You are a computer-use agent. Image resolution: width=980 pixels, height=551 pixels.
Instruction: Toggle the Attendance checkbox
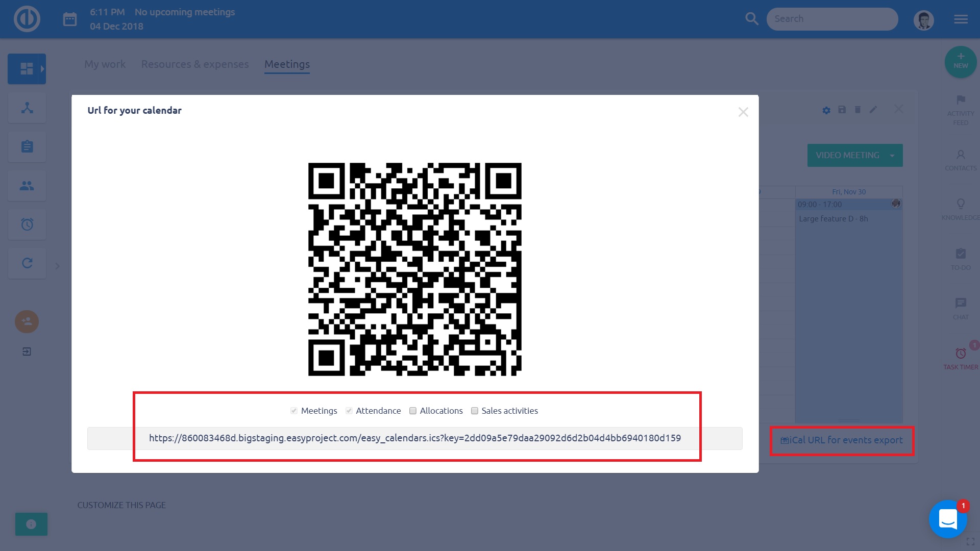click(x=349, y=411)
